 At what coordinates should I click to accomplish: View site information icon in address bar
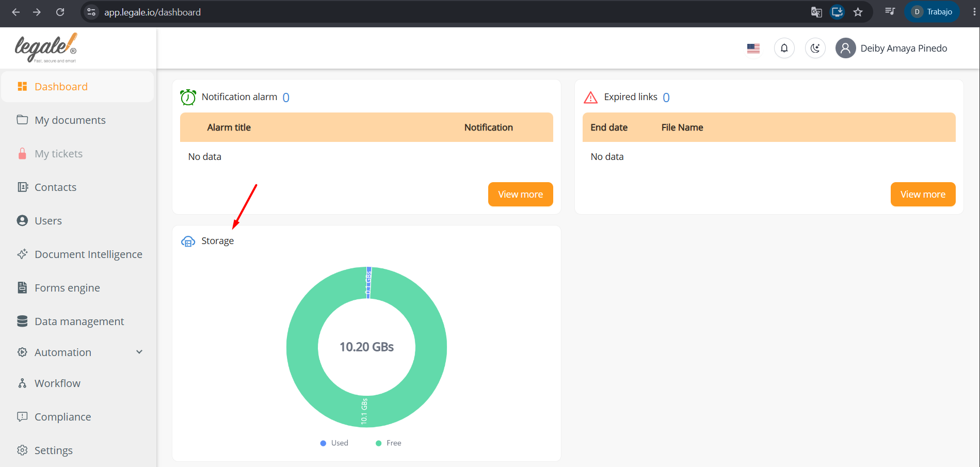click(x=91, y=12)
